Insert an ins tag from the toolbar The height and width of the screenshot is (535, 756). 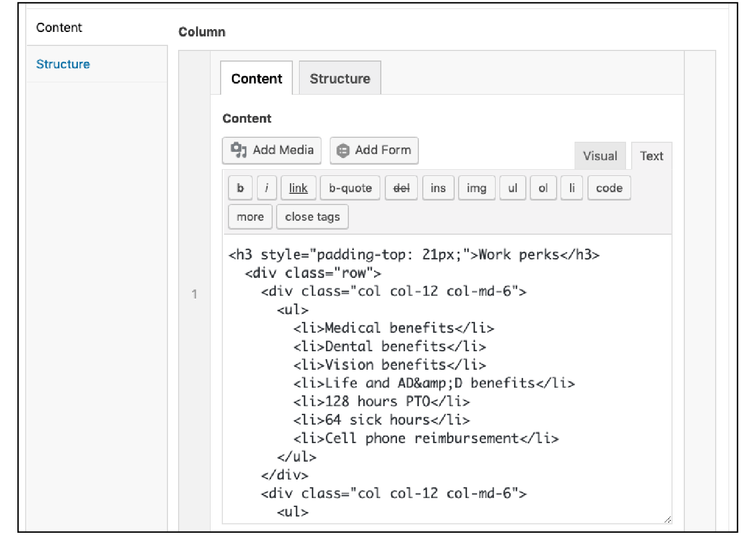pyautogui.click(x=437, y=188)
